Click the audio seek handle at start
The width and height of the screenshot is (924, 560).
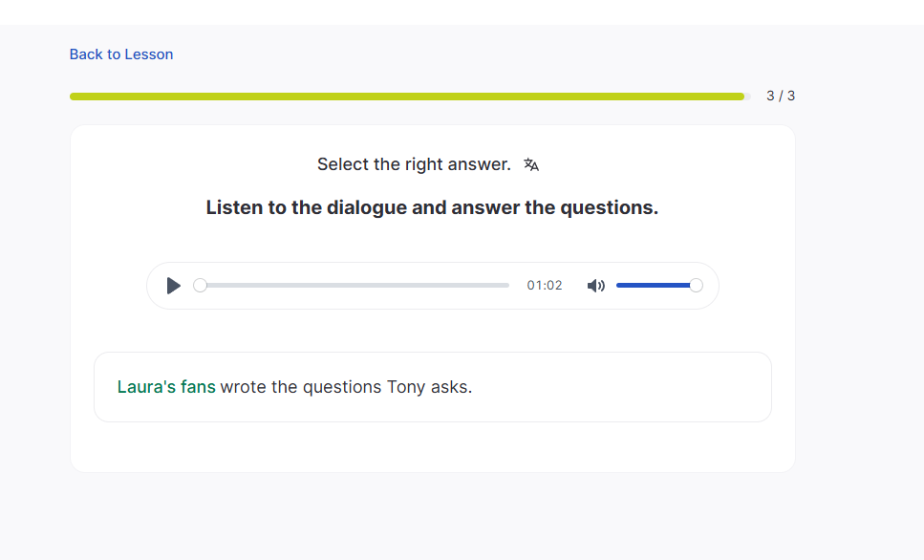pyautogui.click(x=200, y=286)
